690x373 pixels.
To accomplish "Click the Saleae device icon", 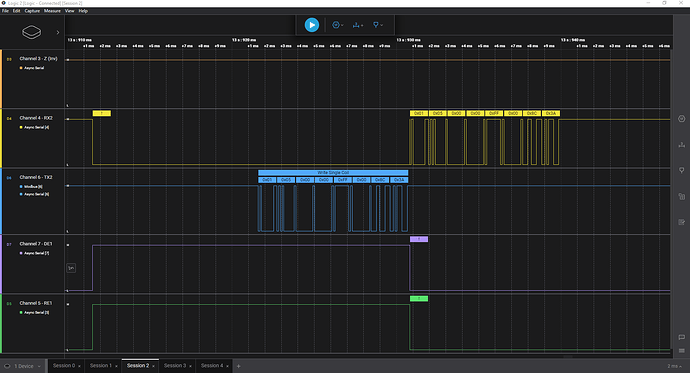I will tap(32, 32).
